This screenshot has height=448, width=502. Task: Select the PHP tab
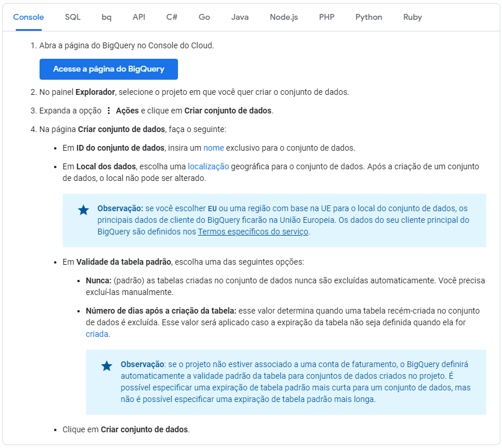click(x=326, y=17)
